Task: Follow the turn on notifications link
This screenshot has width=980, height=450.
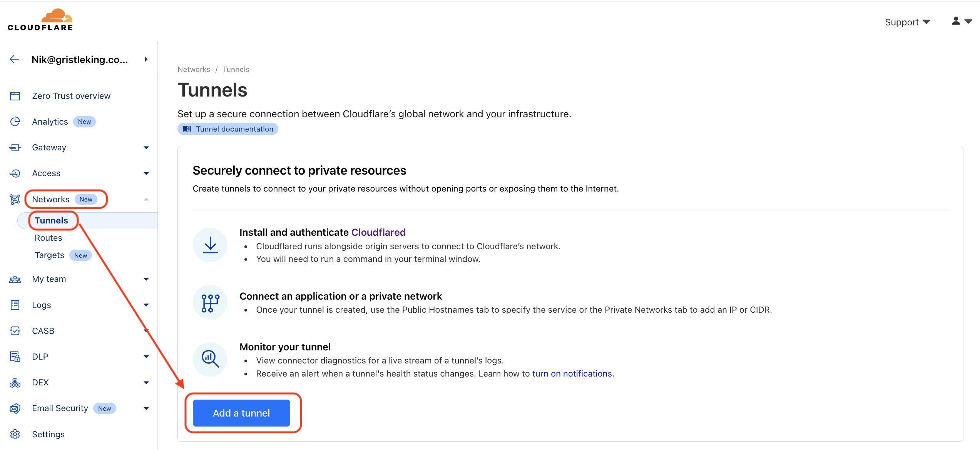Action: (572, 373)
